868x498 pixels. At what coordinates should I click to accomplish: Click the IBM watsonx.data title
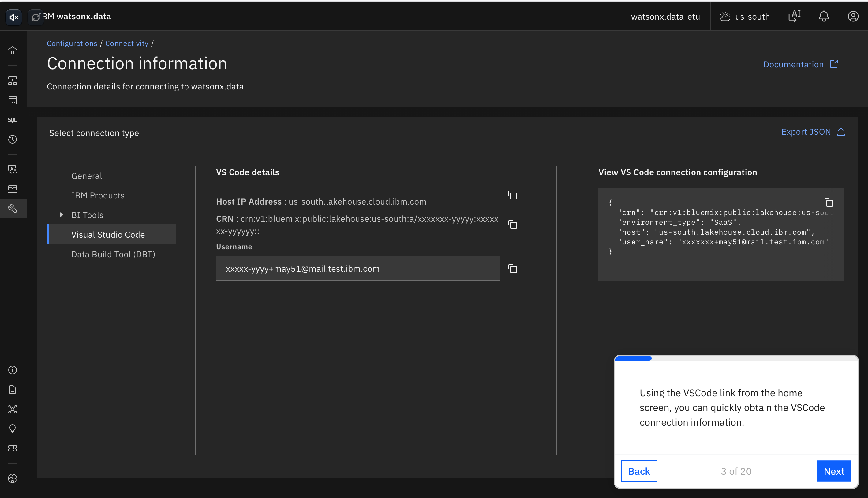75,17
